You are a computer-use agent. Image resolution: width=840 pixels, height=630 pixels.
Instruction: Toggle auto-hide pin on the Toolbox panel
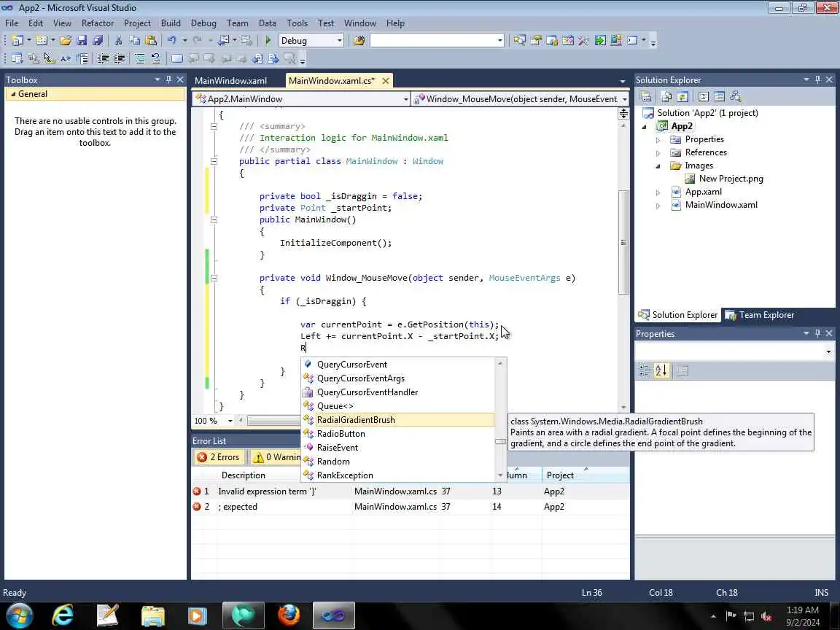[168, 79]
